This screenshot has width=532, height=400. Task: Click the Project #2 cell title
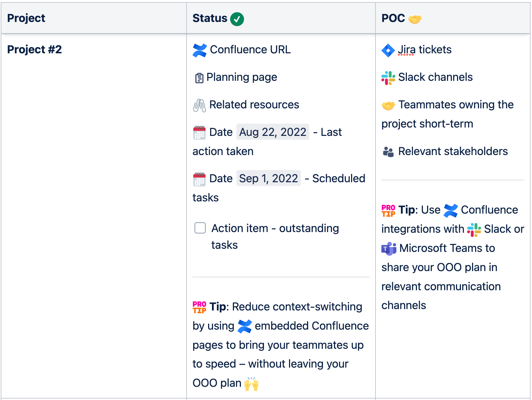pyautogui.click(x=35, y=49)
